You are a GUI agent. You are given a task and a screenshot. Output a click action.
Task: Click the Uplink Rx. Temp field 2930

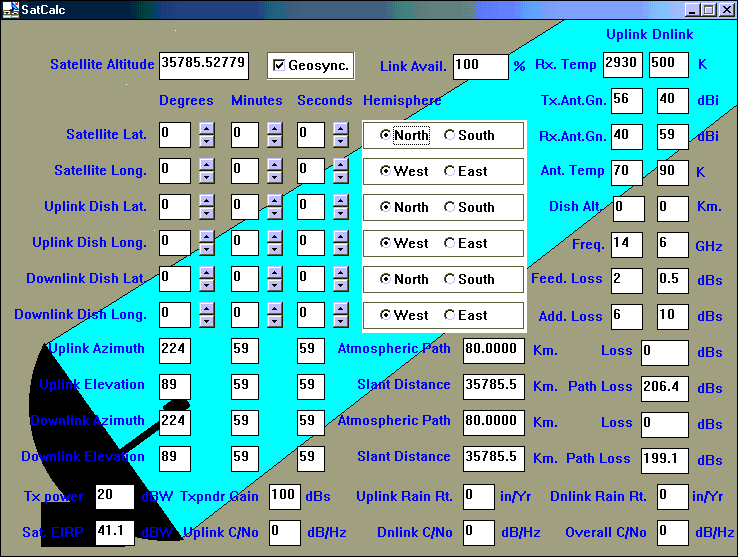(623, 65)
